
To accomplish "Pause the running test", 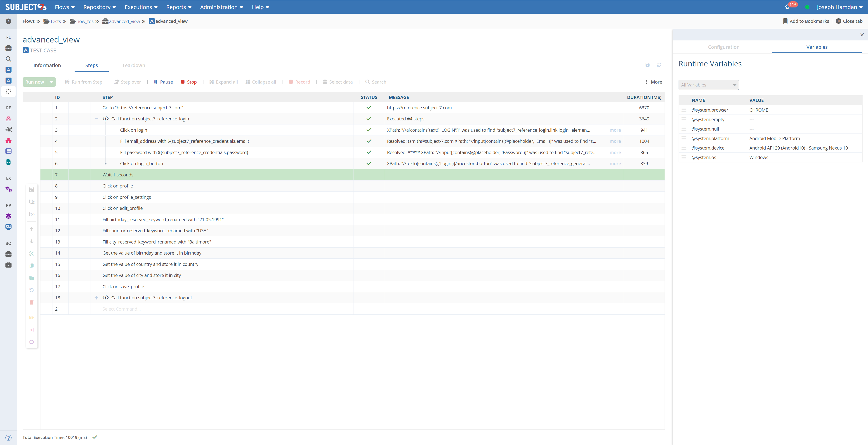I will 163,82.
